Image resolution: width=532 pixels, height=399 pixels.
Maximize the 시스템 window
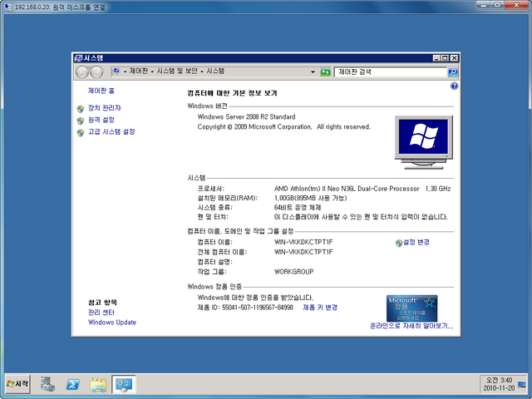click(x=446, y=58)
